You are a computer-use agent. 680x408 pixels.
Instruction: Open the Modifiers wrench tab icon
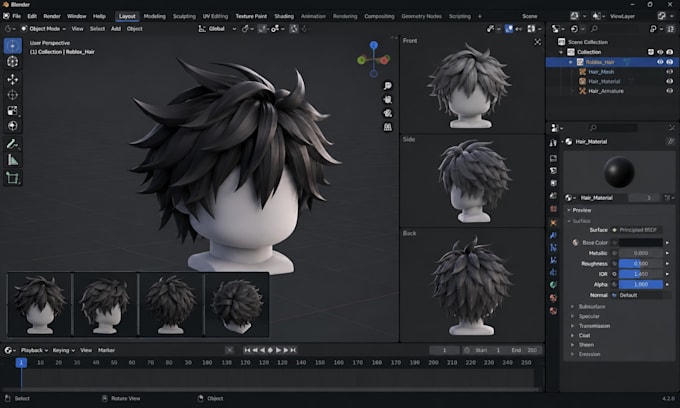click(x=553, y=235)
